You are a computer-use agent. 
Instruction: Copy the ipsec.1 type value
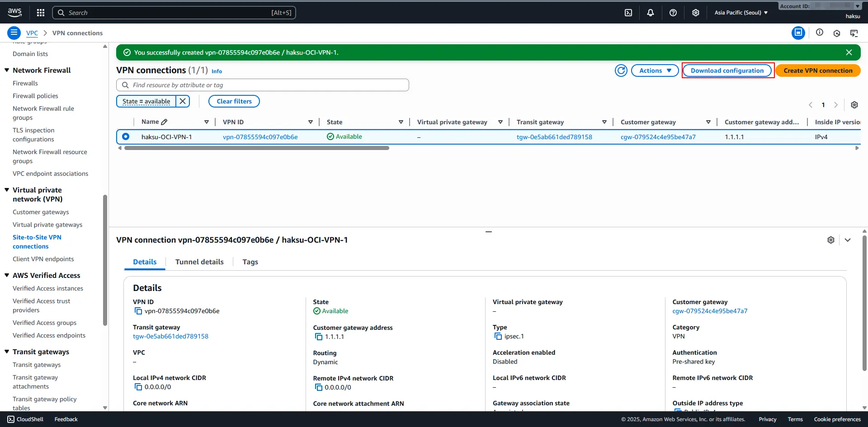(x=498, y=336)
